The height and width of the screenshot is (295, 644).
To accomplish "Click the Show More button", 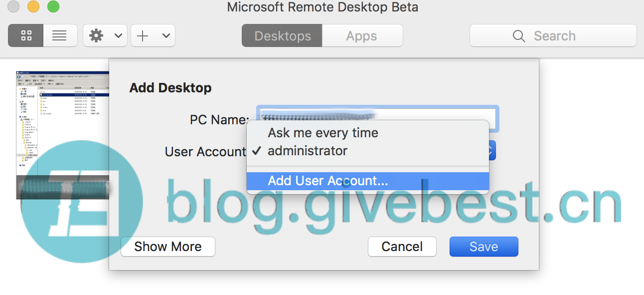I will [x=168, y=247].
